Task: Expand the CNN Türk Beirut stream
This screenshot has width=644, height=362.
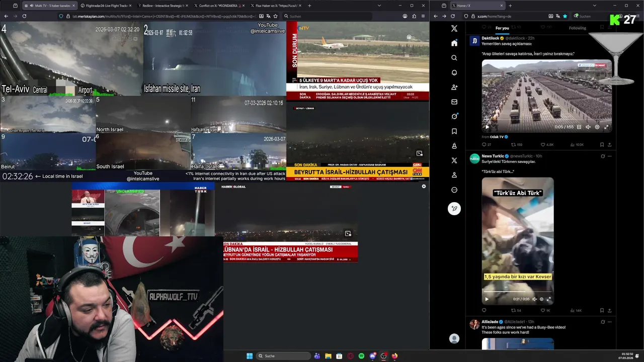Action: tap(419, 153)
